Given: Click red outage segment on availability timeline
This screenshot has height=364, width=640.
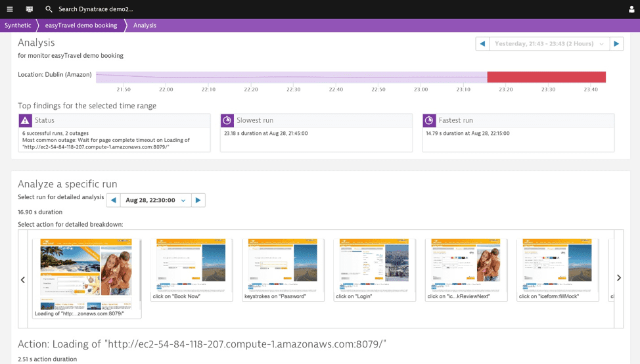Looking at the screenshot, I should click(x=546, y=77).
